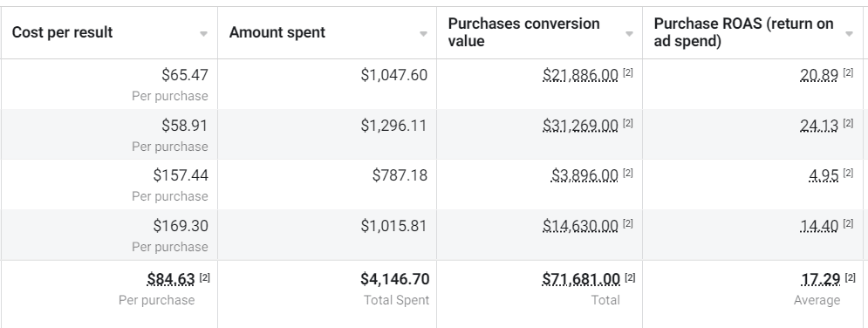This screenshot has height=328, width=868.
Task: Click footnote [2] beside $21,886.00
Action: coord(628,72)
